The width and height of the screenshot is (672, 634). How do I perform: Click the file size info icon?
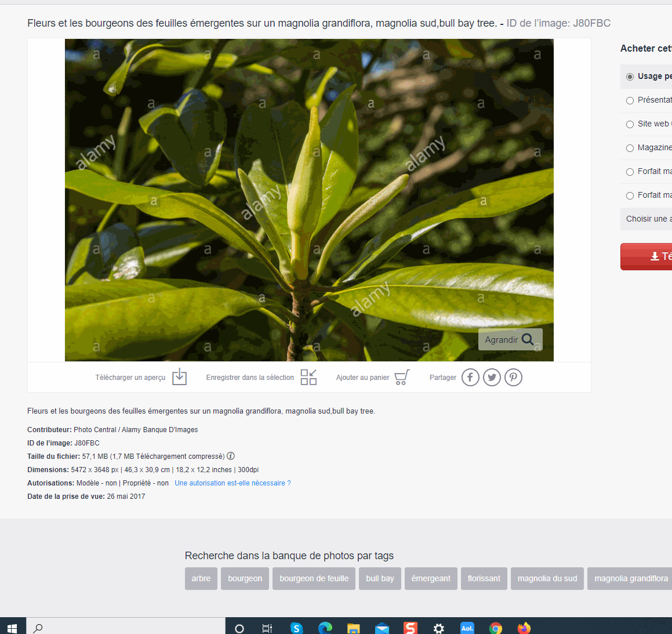click(x=231, y=456)
